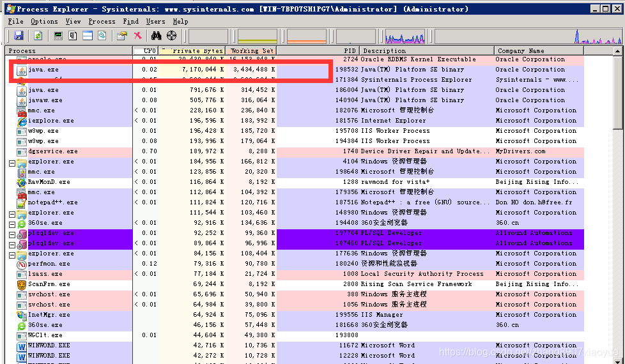Screen dimensions: 625x364
Task: Click the process list scroll-up arrow
Action: click(617, 51)
